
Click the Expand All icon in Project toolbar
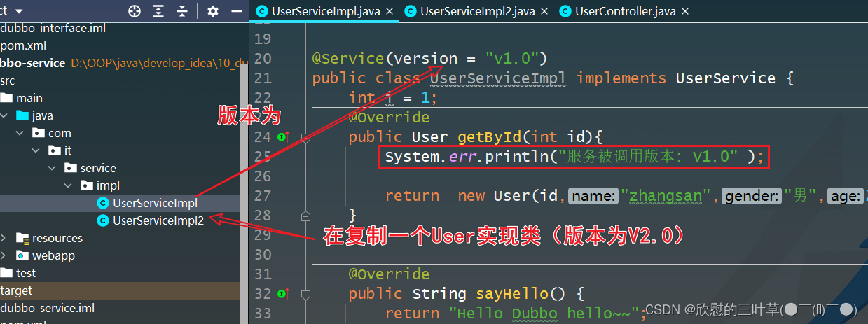158,11
